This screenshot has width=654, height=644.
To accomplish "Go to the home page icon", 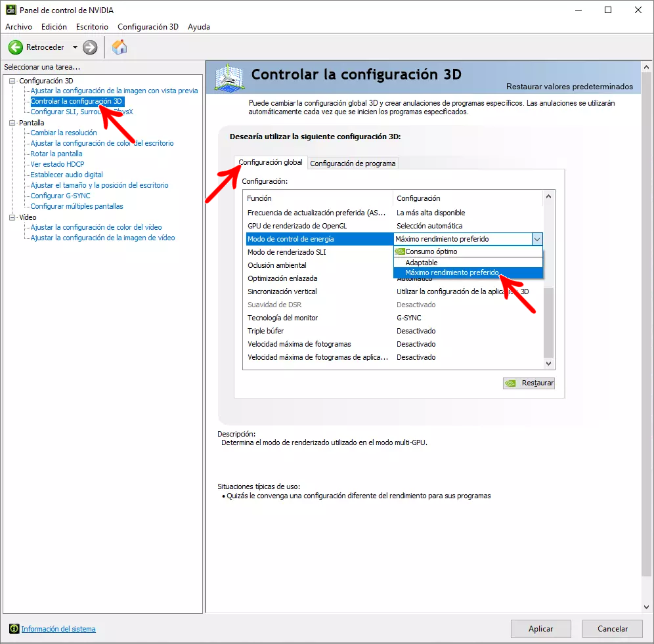I will (x=120, y=47).
